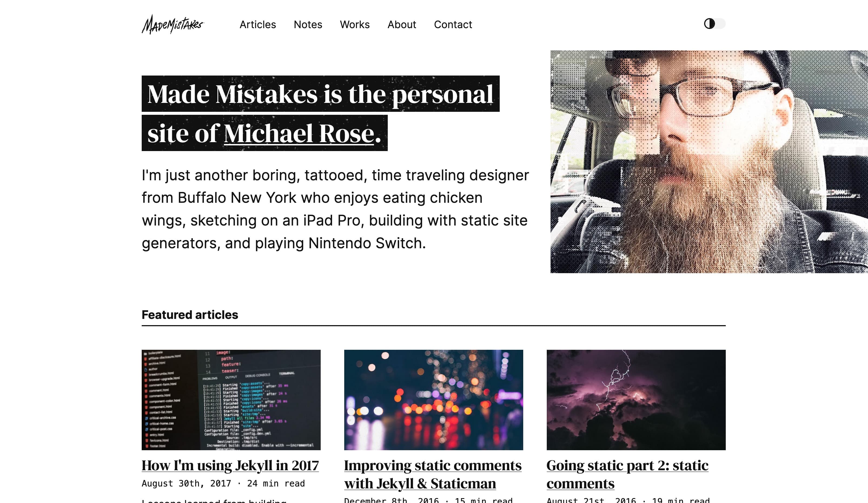Follow the Michael Rose headline link

299,134
